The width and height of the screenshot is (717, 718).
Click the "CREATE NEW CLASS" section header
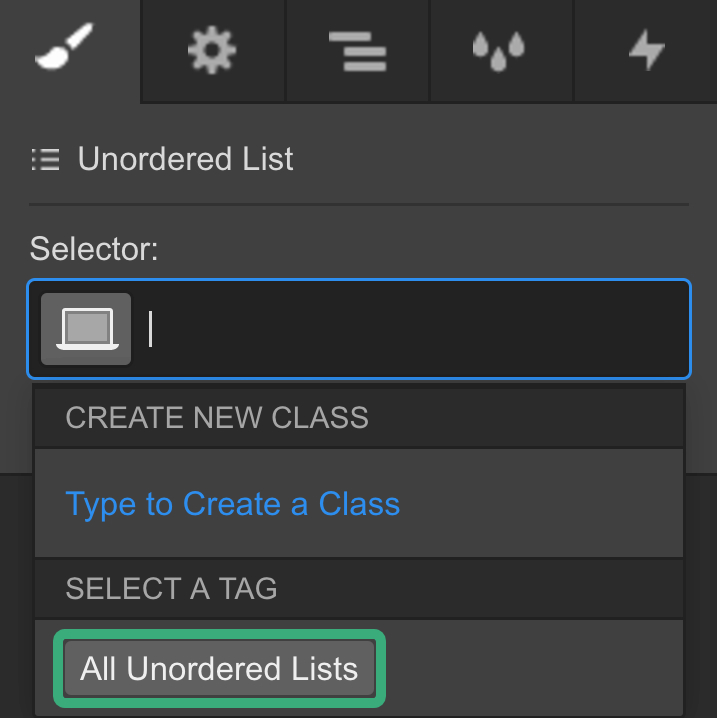(x=217, y=417)
